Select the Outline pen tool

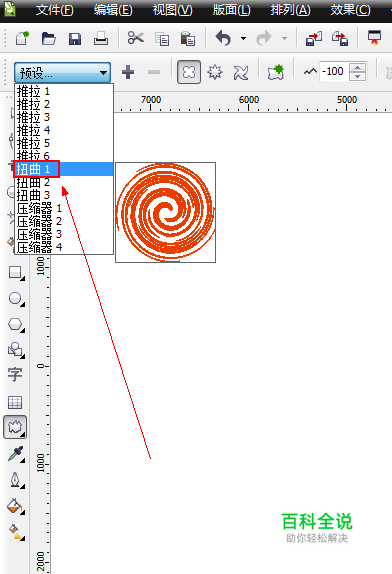pyautogui.click(x=16, y=480)
